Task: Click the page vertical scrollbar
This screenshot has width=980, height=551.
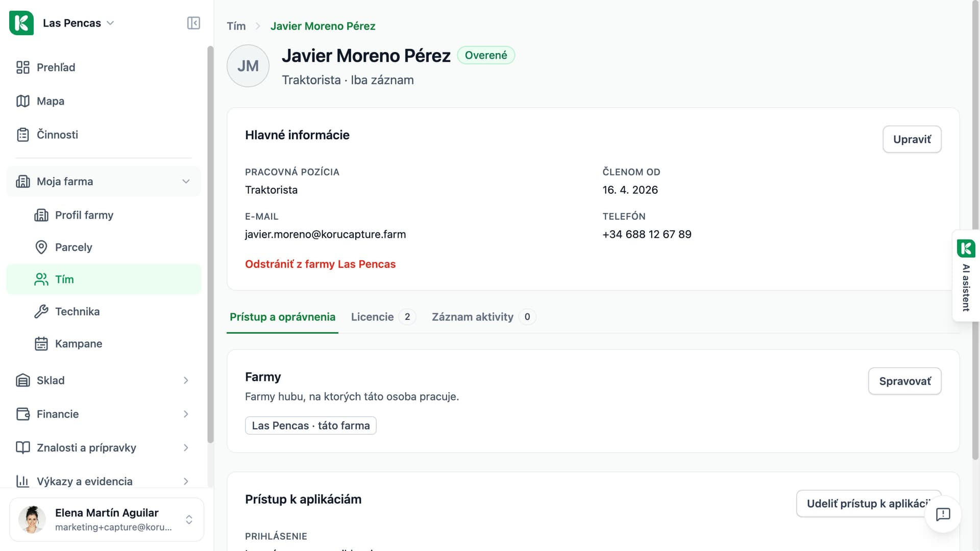Action: tap(975, 230)
